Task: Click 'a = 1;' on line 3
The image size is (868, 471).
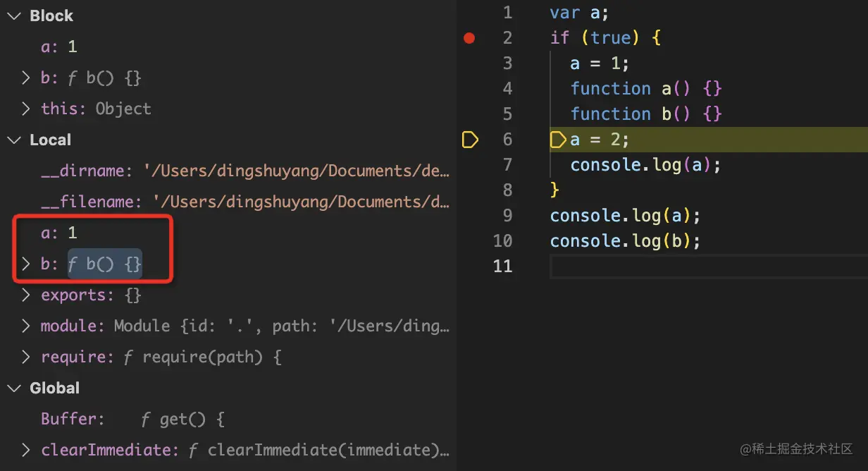Action: 600,63
